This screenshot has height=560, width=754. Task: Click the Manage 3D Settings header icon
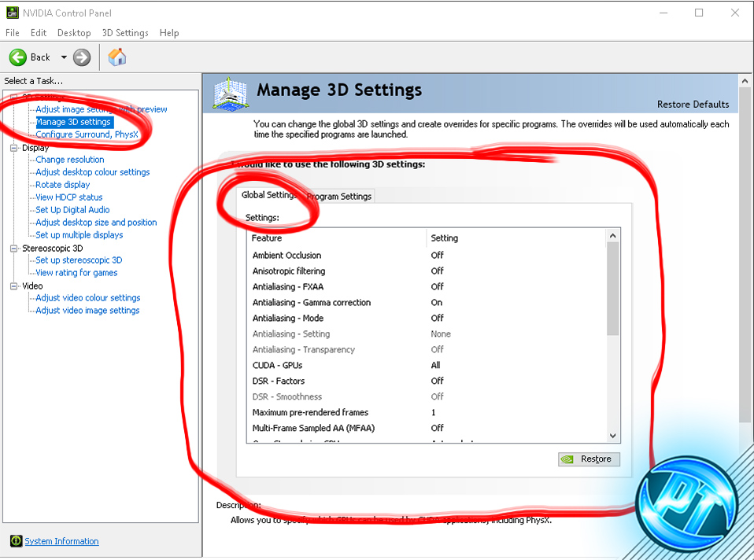point(231,94)
